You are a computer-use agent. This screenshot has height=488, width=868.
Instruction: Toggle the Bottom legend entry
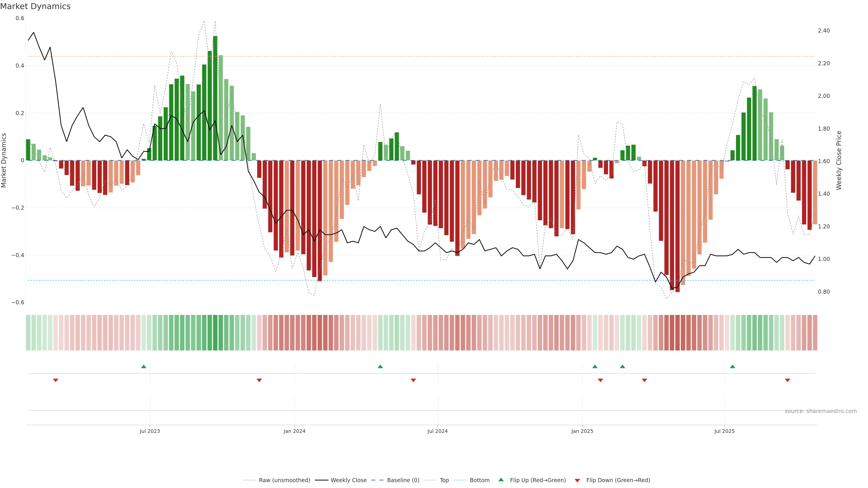coord(479,480)
